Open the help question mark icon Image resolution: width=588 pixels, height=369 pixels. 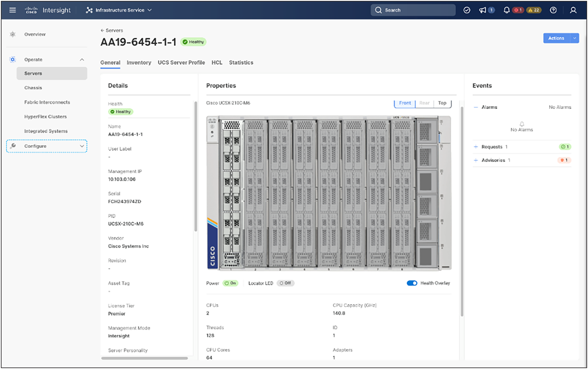pyautogui.click(x=553, y=10)
